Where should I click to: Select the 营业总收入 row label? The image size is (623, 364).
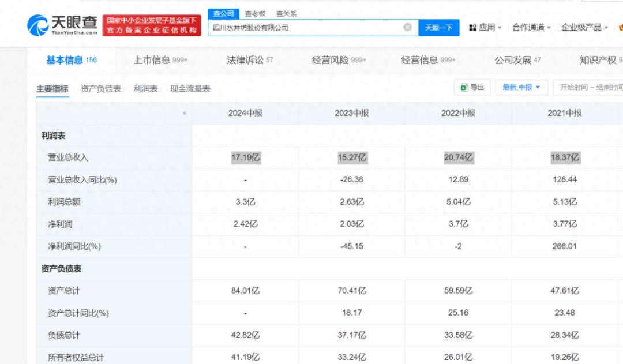(68, 157)
